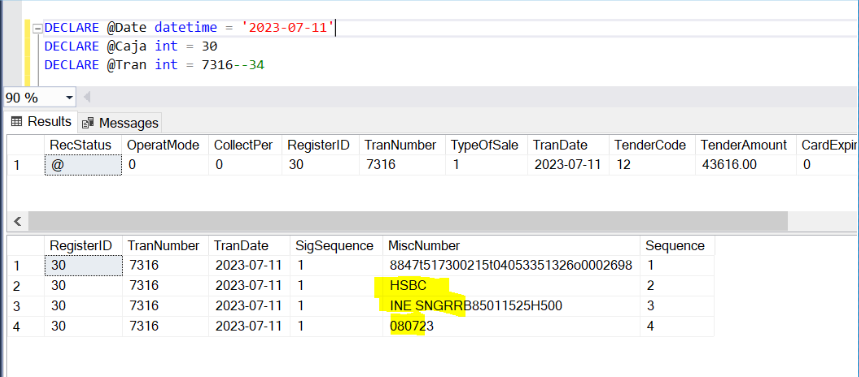Select the Sequence cell with value 3
Image resolution: width=859 pixels, height=377 pixels.
pyautogui.click(x=677, y=306)
